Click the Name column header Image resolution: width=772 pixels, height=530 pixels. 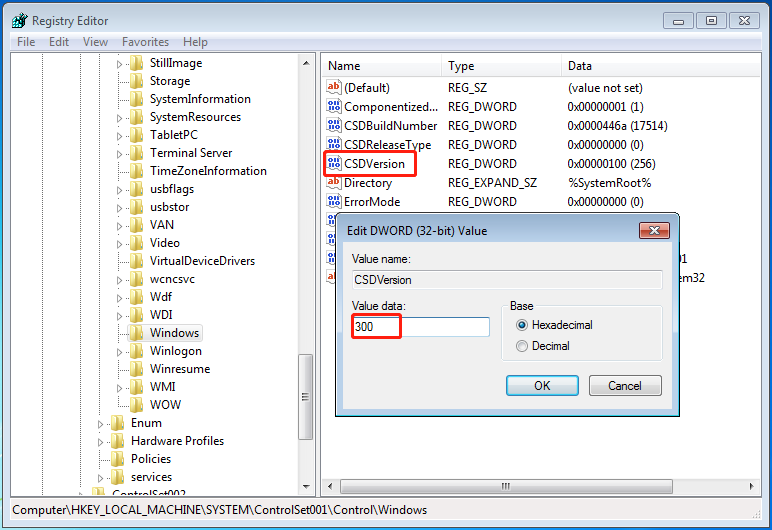point(382,66)
